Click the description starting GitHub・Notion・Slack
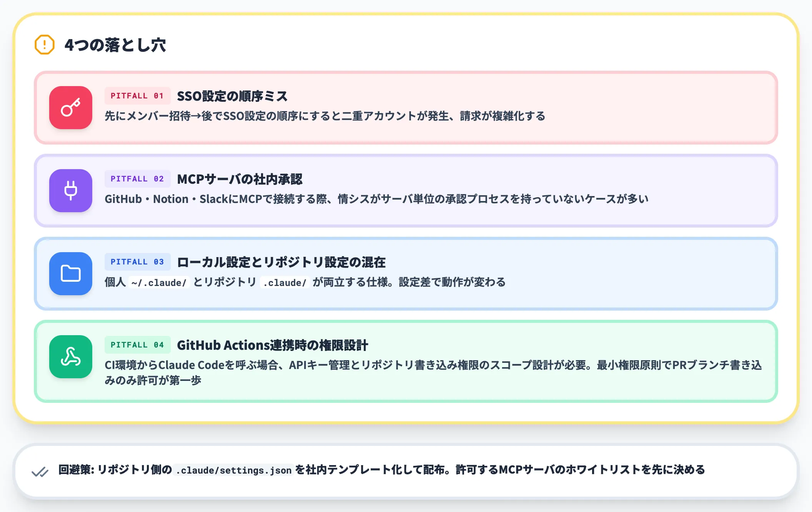 (x=376, y=199)
